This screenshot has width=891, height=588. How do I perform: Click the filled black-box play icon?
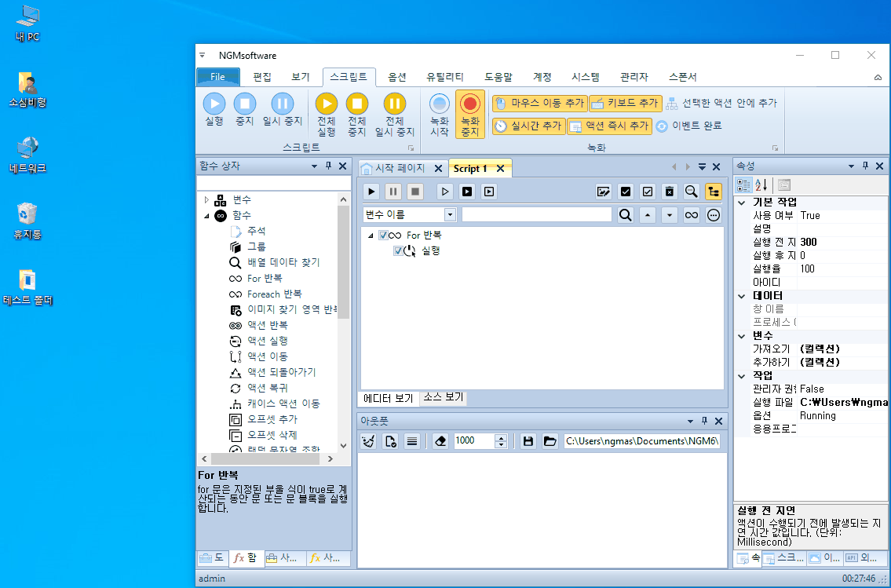467,192
